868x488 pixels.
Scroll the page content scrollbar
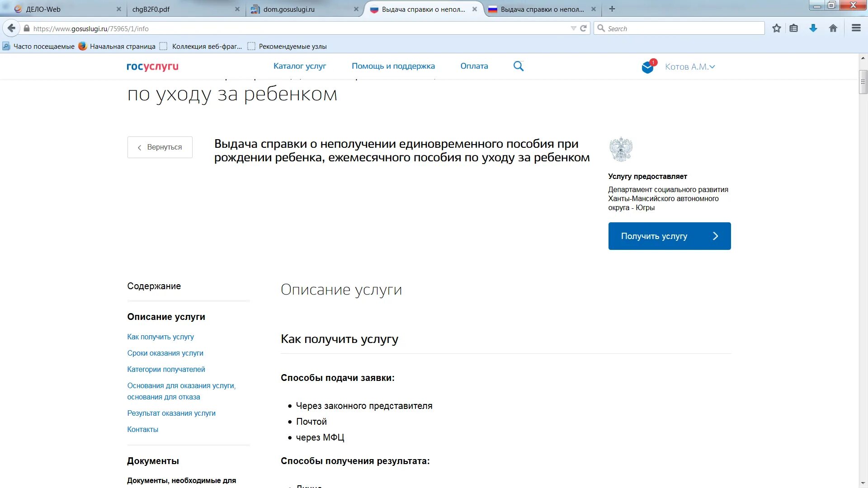(x=863, y=92)
